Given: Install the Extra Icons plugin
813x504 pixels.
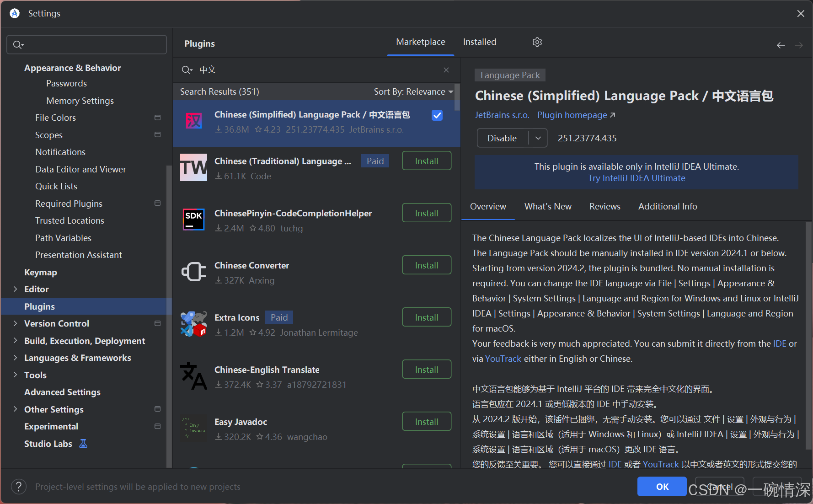Looking at the screenshot, I should (x=427, y=317).
